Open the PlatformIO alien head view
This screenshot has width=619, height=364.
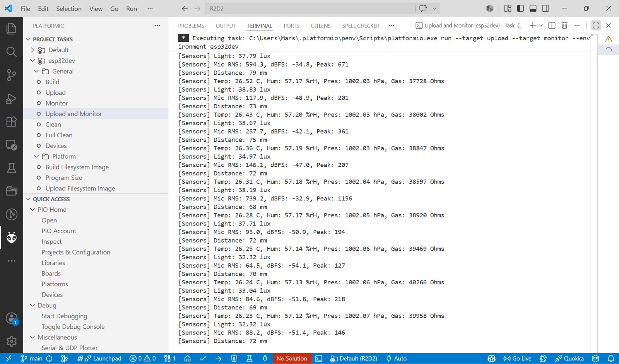point(11,238)
